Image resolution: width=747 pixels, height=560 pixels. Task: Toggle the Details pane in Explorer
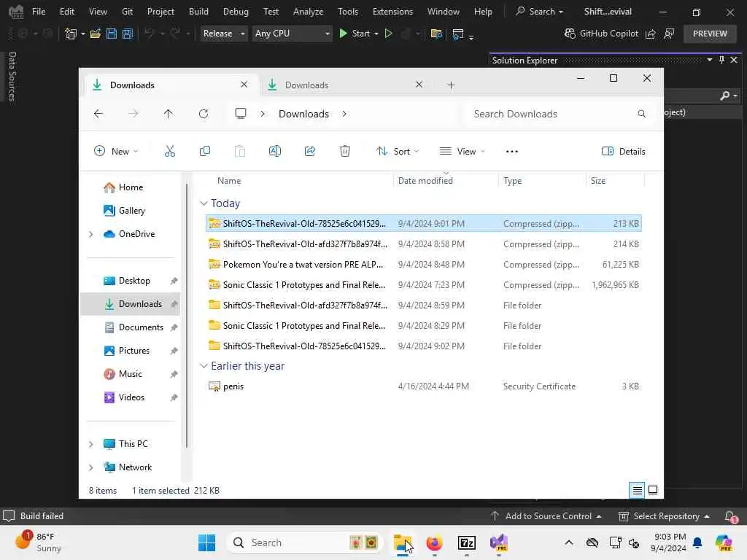[x=623, y=152]
